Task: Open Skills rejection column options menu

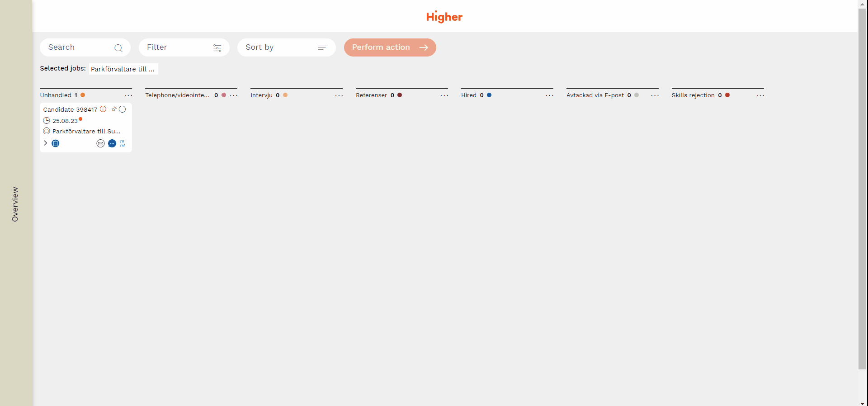Action: tap(760, 95)
